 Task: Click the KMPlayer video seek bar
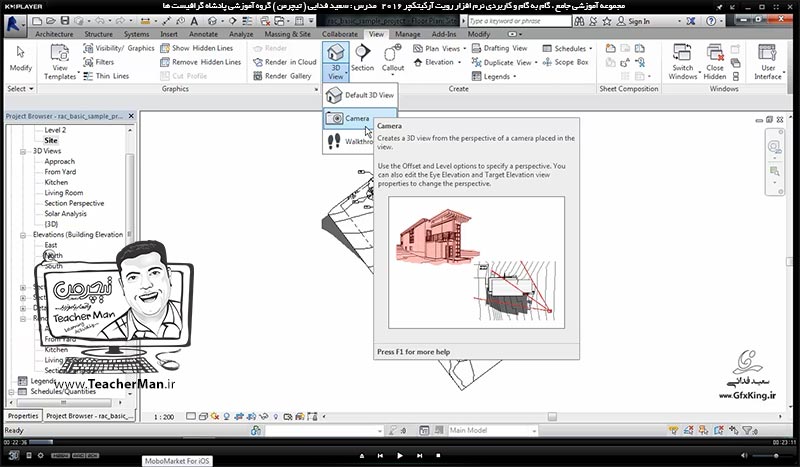coord(399,442)
